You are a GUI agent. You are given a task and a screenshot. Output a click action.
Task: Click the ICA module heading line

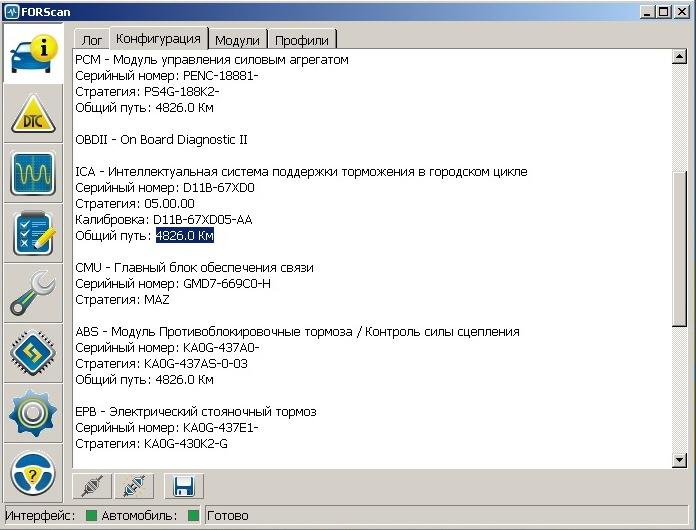coord(301,171)
